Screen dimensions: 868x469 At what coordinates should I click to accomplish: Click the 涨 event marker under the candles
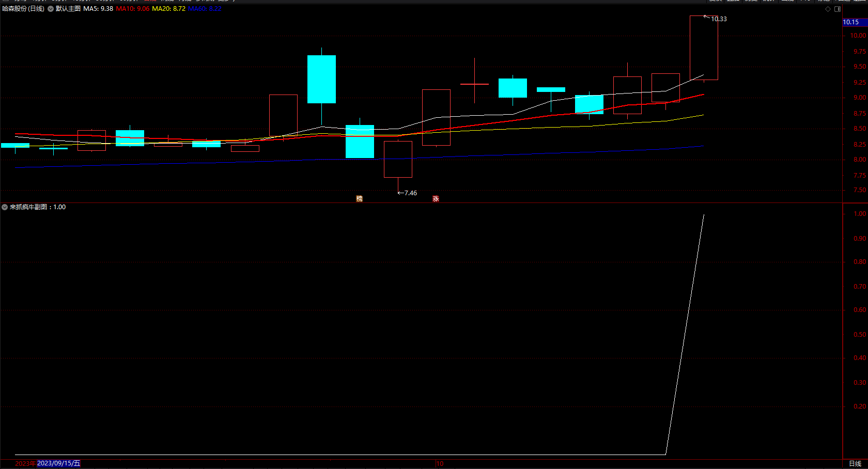tap(436, 199)
